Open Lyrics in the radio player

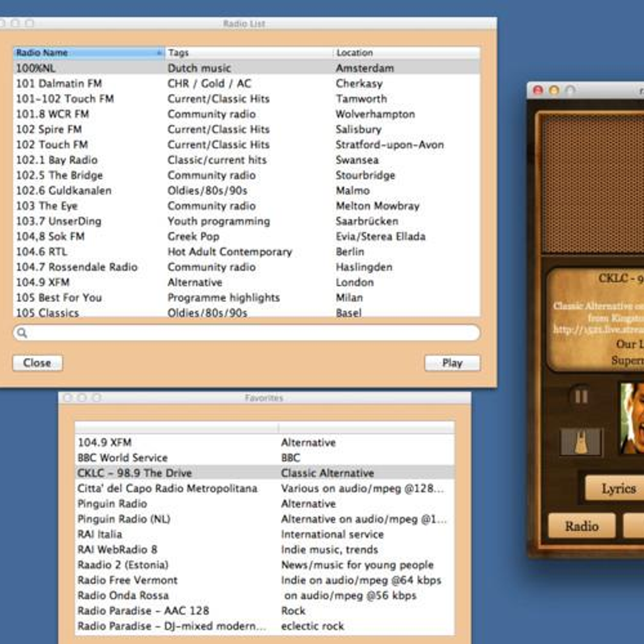click(614, 488)
